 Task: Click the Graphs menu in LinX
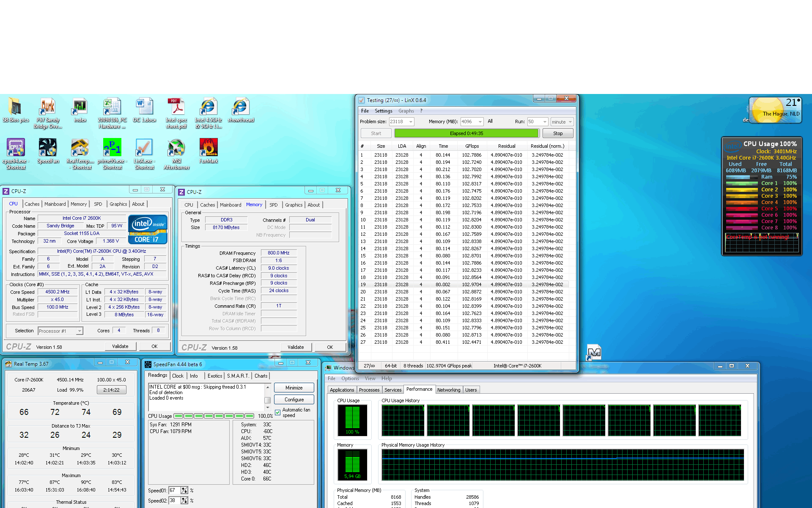click(x=406, y=111)
